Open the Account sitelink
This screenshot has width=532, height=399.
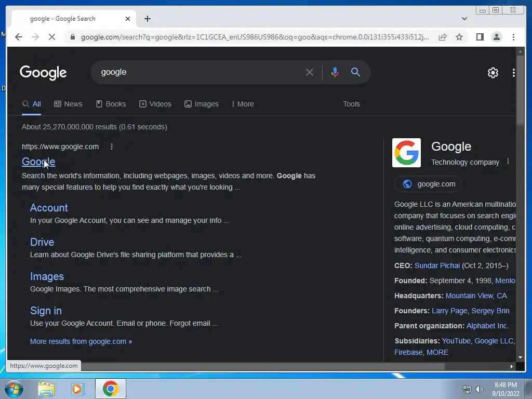tap(49, 208)
